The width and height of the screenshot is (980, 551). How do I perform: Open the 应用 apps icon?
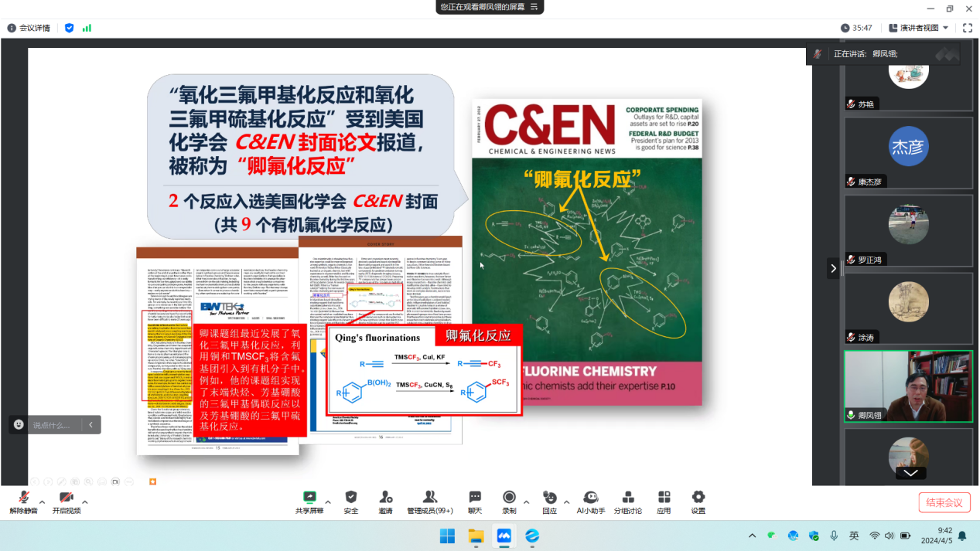click(664, 501)
